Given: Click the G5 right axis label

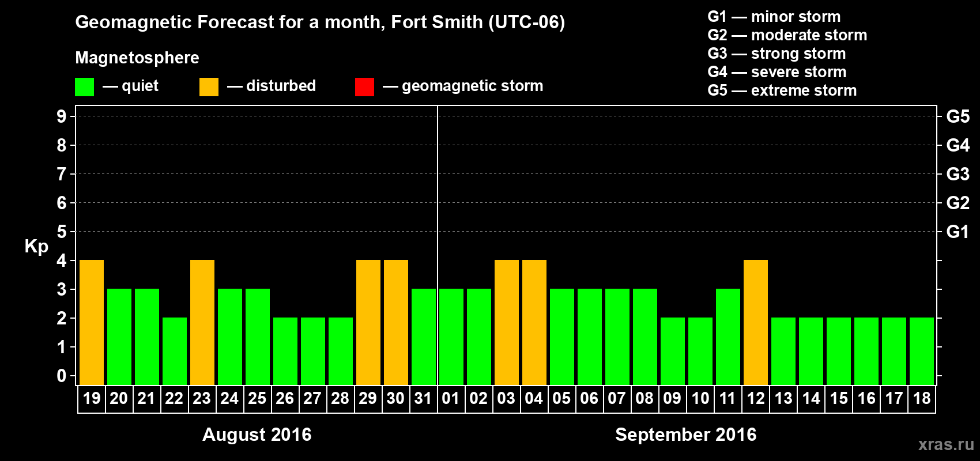Looking at the screenshot, I should point(958,116).
